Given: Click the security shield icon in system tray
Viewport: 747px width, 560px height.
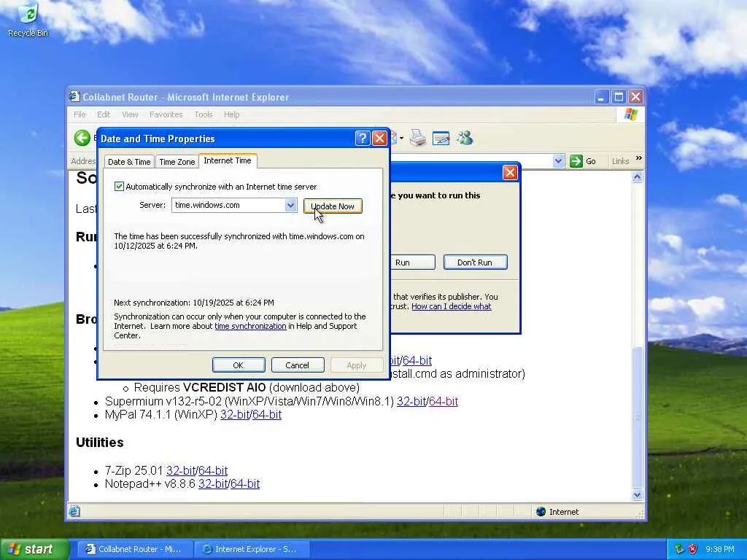Looking at the screenshot, I should pos(693,549).
